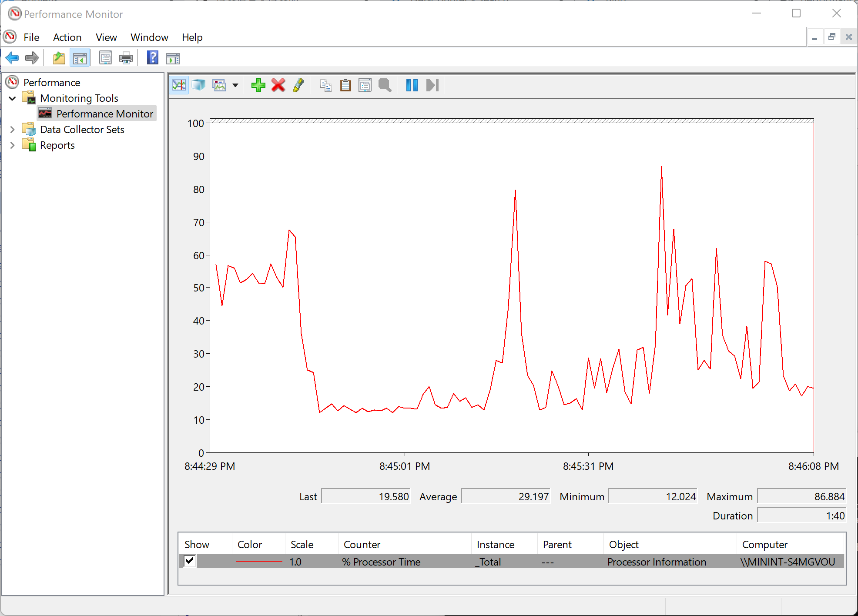Click the View Current Activity graph icon
Screen dimensions: 858x616
pyautogui.click(x=179, y=85)
